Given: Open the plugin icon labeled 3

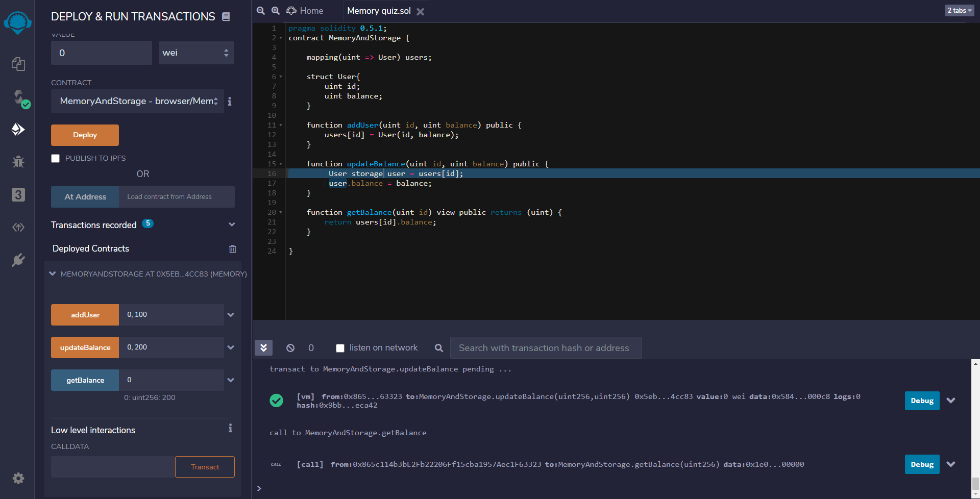Looking at the screenshot, I should tap(18, 194).
